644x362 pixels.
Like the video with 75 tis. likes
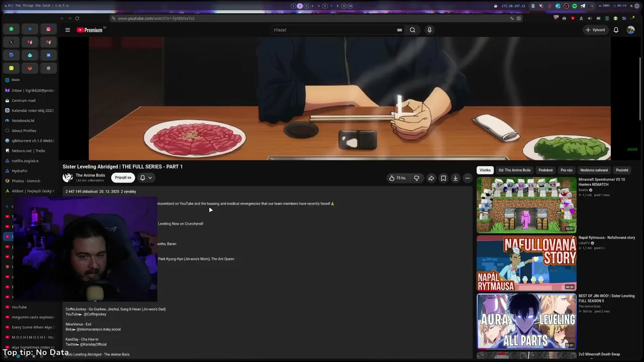[x=397, y=178]
